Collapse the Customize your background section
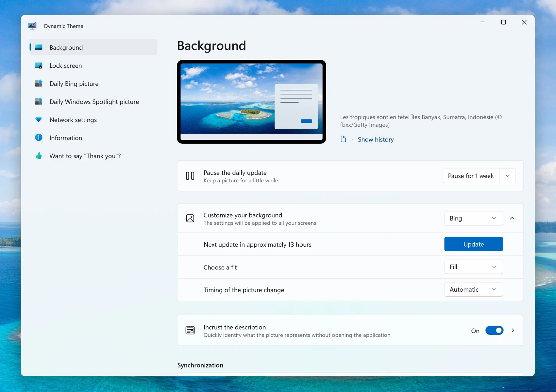556x392 pixels. click(x=512, y=218)
